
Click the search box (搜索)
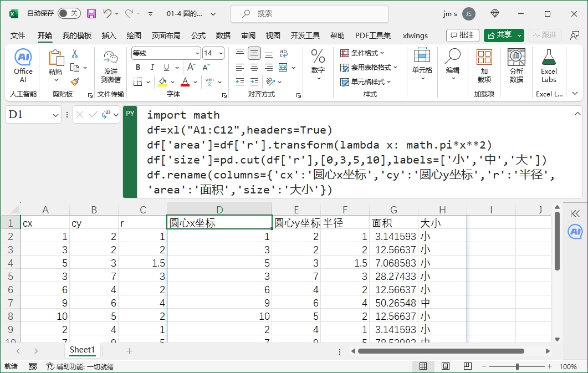click(309, 14)
